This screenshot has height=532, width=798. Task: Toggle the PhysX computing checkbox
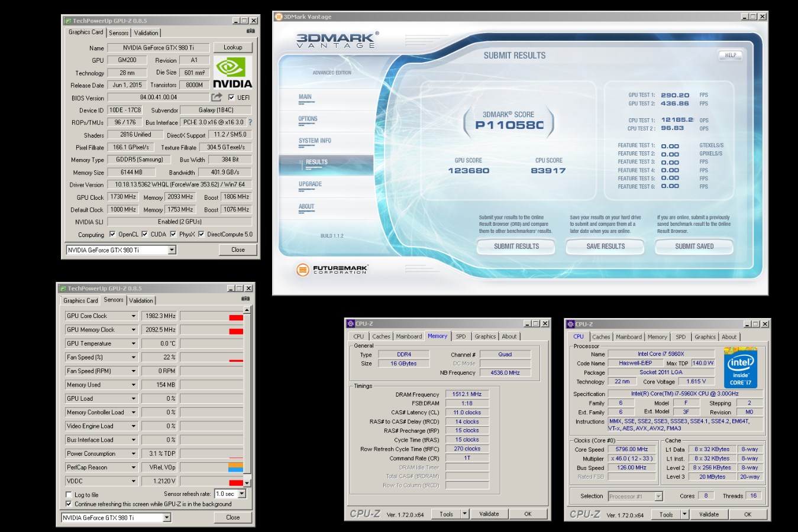pyautogui.click(x=173, y=234)
